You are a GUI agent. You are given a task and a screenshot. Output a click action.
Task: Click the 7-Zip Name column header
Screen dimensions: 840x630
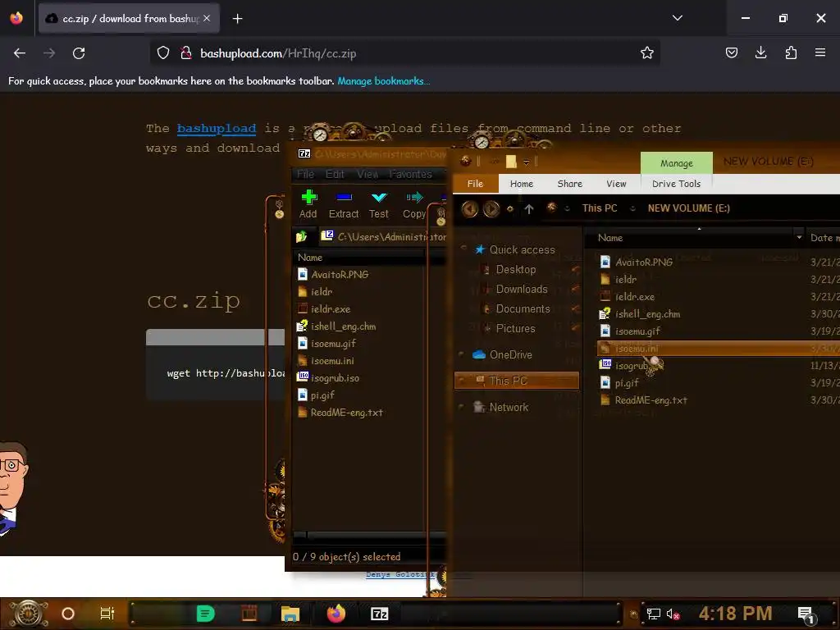point(359,257)
